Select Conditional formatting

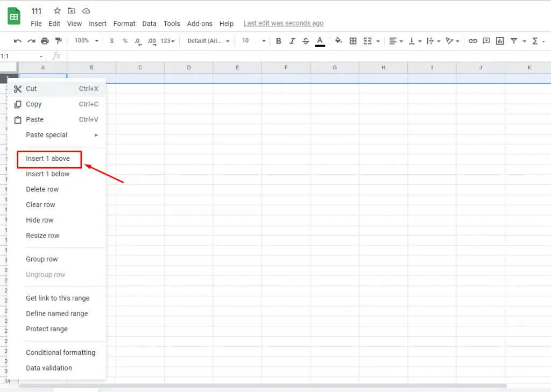pyautogui.click(x=56, y=353)
